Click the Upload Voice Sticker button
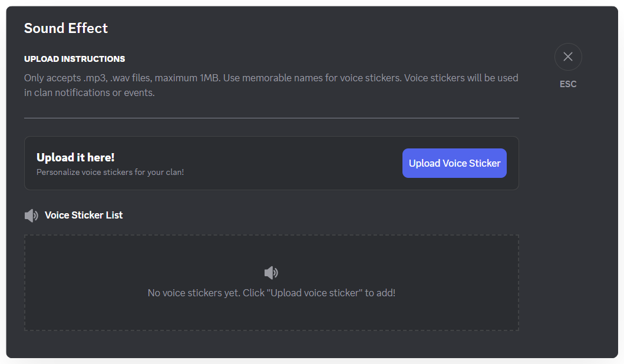The width and height of the screenshot is (624, 364). coord(454,163)
